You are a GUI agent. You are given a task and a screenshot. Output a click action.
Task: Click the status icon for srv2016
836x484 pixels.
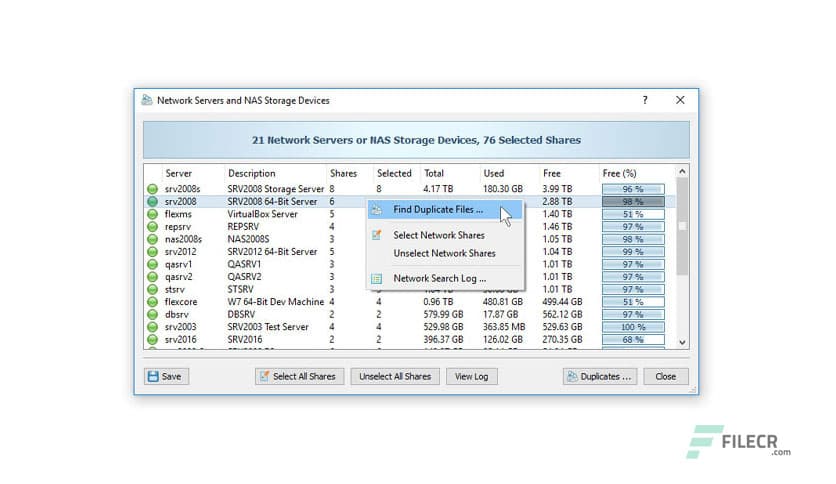(153, 340)
